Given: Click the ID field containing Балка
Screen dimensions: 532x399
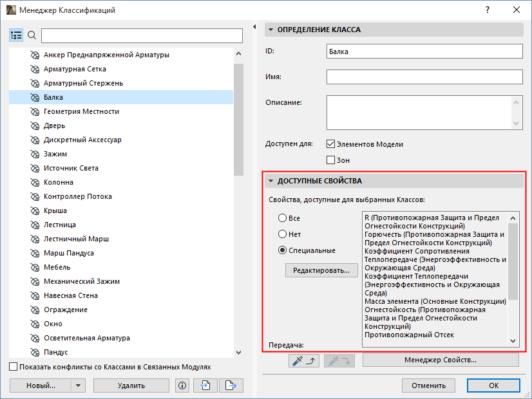Looking at the screenshot, I should pyautogui.click(x=424, y=51).
